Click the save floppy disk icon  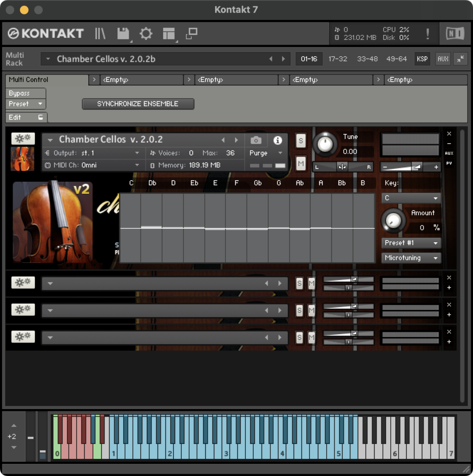(123, 33)
